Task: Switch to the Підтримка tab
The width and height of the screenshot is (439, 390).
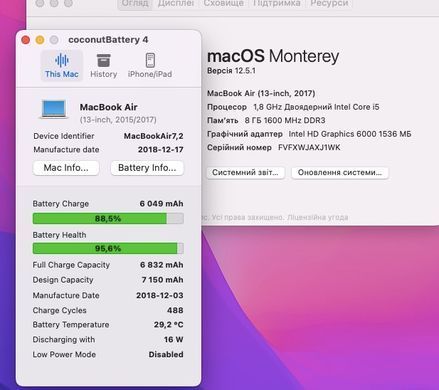Action: pyautogui.click(x=277, y=4)
